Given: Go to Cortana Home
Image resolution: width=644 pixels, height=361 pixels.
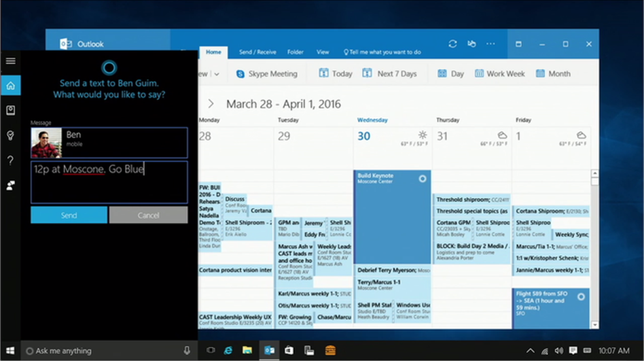Looking at the screenshot, I should tap(10, 85).
